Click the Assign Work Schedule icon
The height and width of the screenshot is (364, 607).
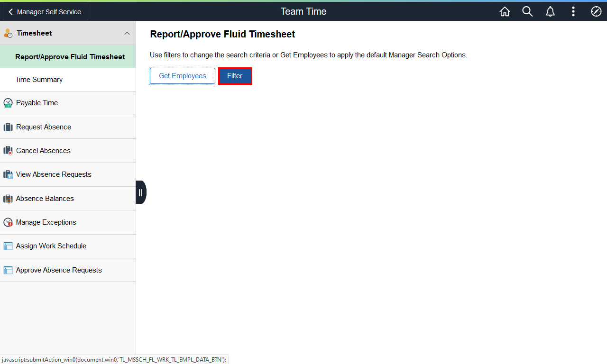[8, 246]
